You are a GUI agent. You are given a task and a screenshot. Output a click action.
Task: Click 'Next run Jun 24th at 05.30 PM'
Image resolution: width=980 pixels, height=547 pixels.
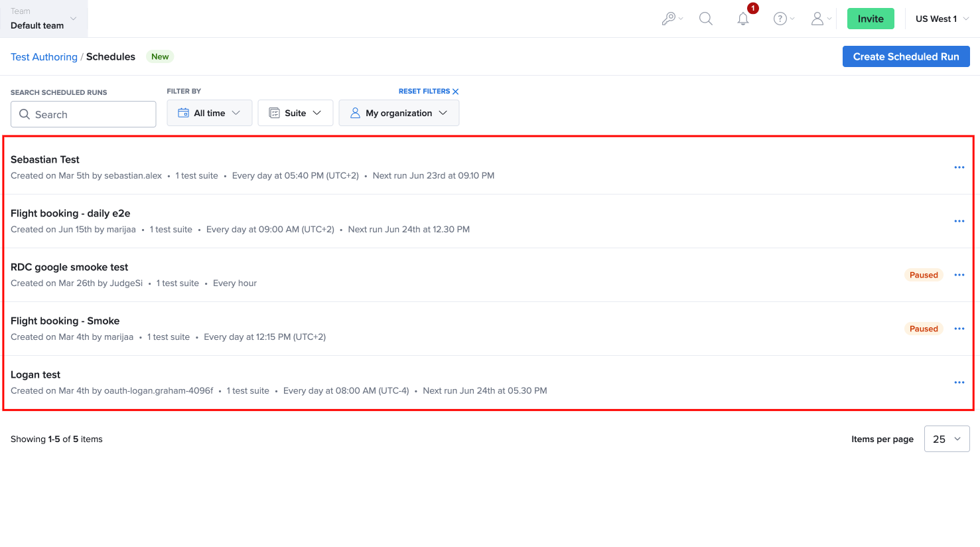[485, 391]
